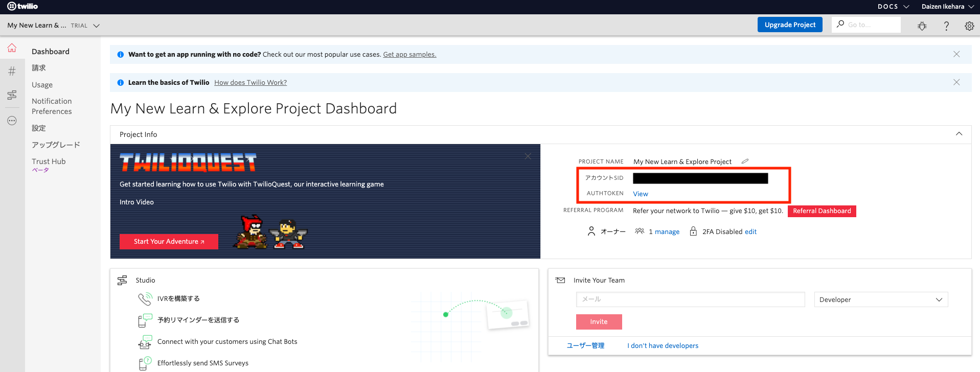Click the search magnifier icon
Image resolution: width=980 pixels, height=372 pixels.
coord(840,24)
